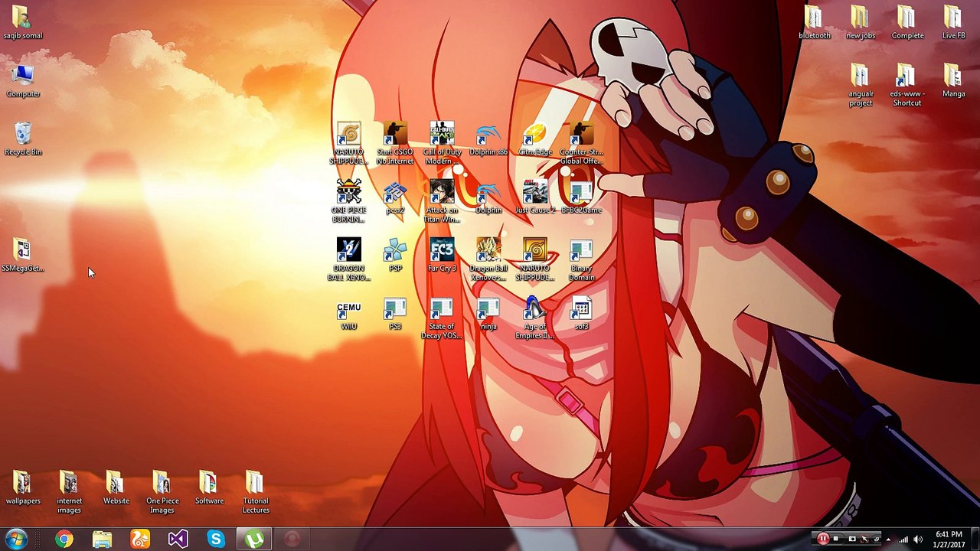The image size is (980, 551).
Task: Select the Dolphin shortcut without x86 label
Action: pos(488,197)
